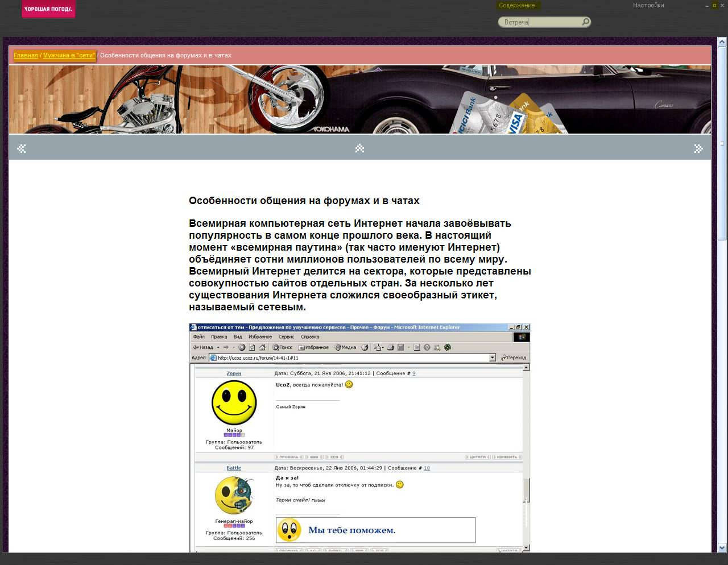The height and width of the screenshot is (565, 728).
Task: Click the address bar dropdown arrow in forum screenshot
Action: coord(493,358)
